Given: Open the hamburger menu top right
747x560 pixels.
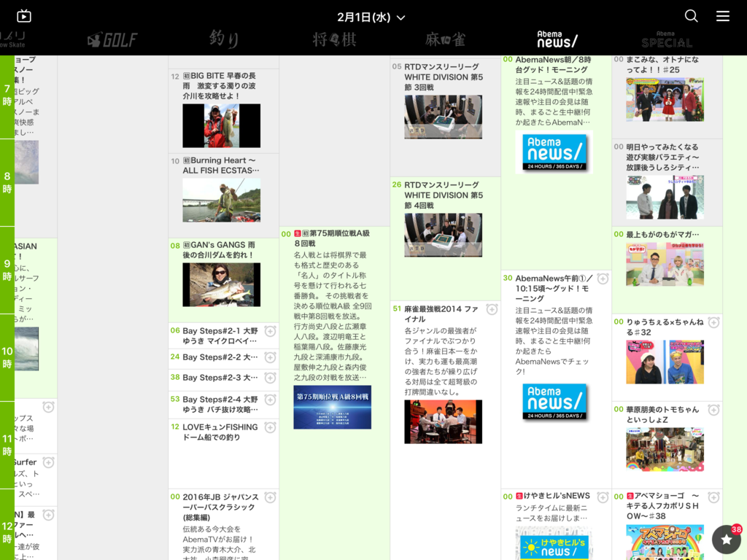Looking at the screenshot, I should click(723, 15).
